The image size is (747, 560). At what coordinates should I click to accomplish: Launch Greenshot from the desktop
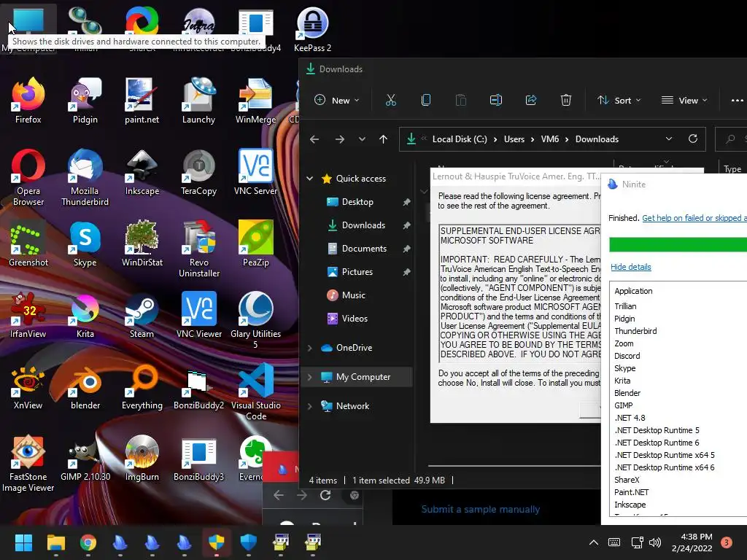(28, 244)
